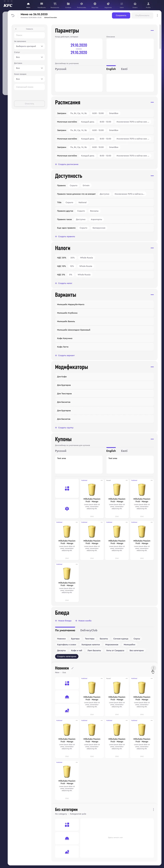Select the Холодные напитки category chip
This screenshot has height=868, width=164.
coord(91,645)
